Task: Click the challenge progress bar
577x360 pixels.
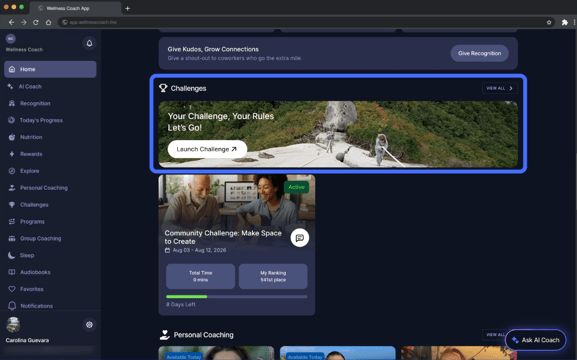Action: pos(237,297)
